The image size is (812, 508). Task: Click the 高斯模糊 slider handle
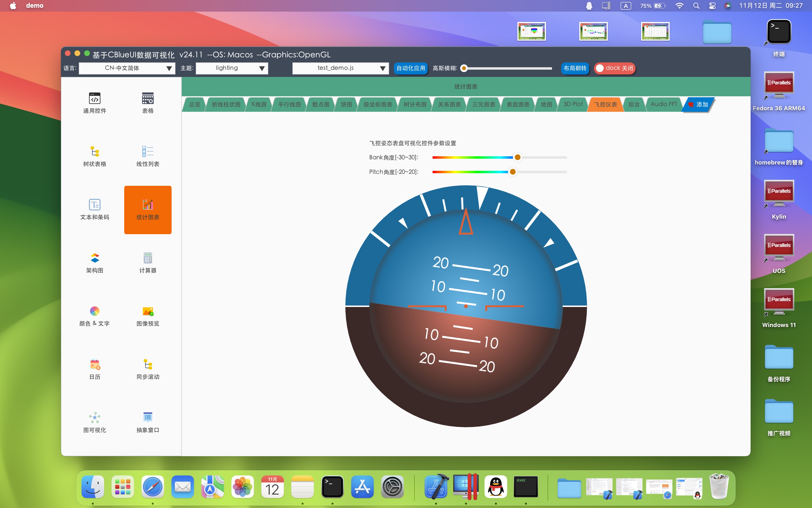click(464, 68)
